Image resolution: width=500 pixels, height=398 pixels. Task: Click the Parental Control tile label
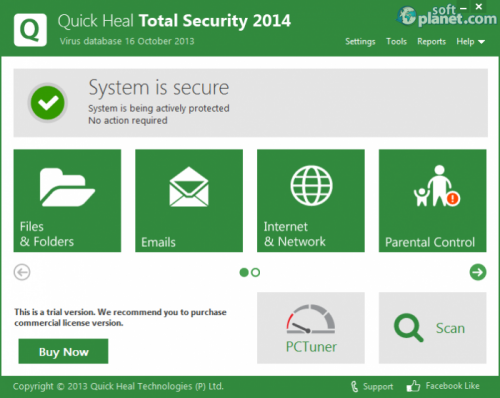pyautogui.click(x=430, y=242)
